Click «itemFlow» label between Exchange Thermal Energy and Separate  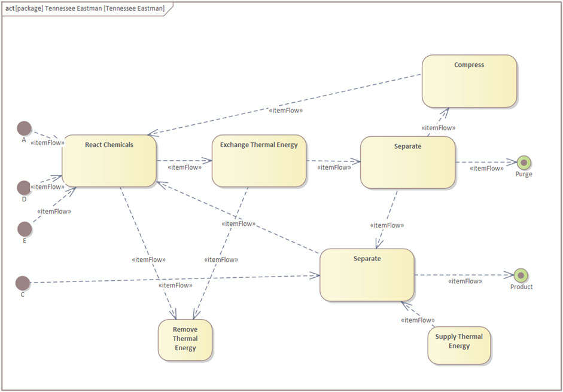pos(334,167)
